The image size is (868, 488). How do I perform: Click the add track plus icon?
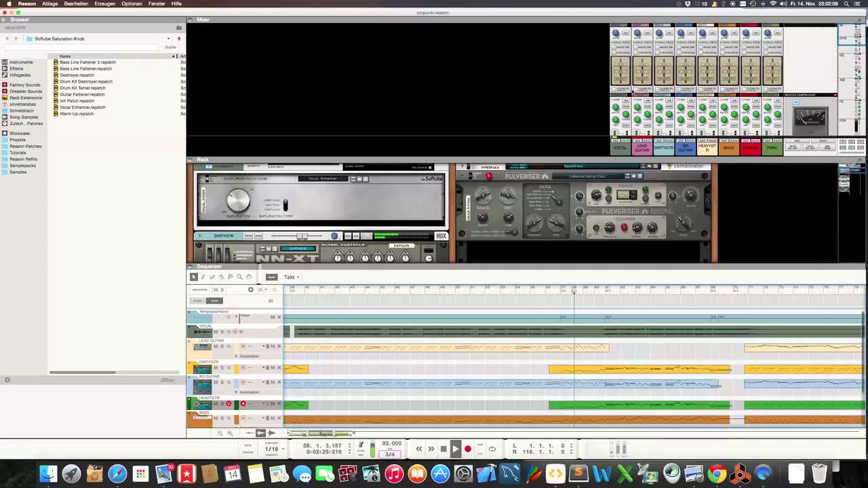(250, 289)
